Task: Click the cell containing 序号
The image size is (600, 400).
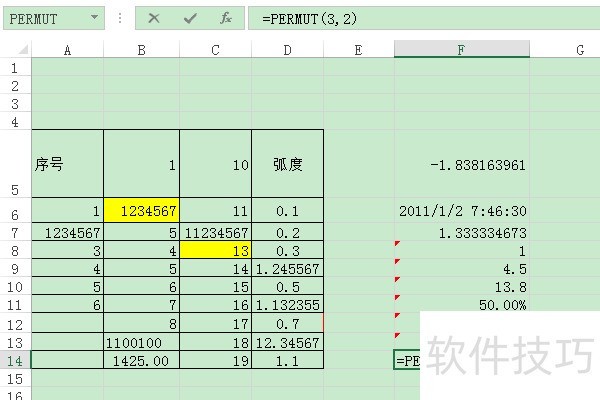Action: click(67, 164)
